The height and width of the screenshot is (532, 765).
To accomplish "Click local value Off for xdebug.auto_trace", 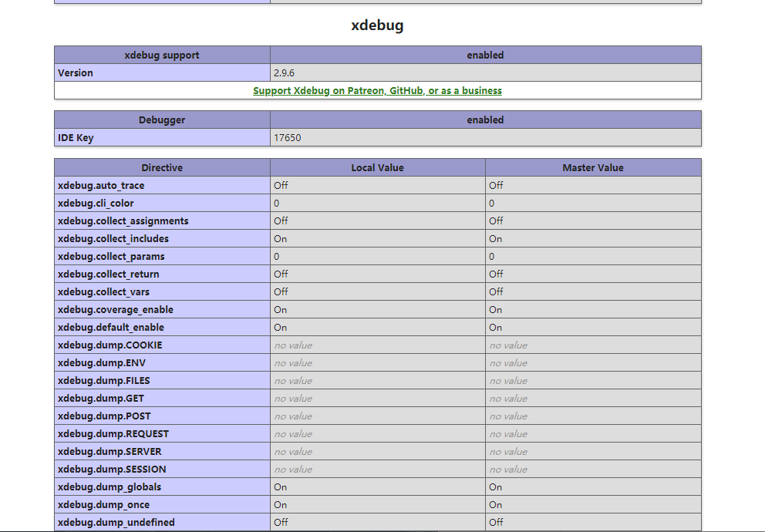I will coord(281,186).
